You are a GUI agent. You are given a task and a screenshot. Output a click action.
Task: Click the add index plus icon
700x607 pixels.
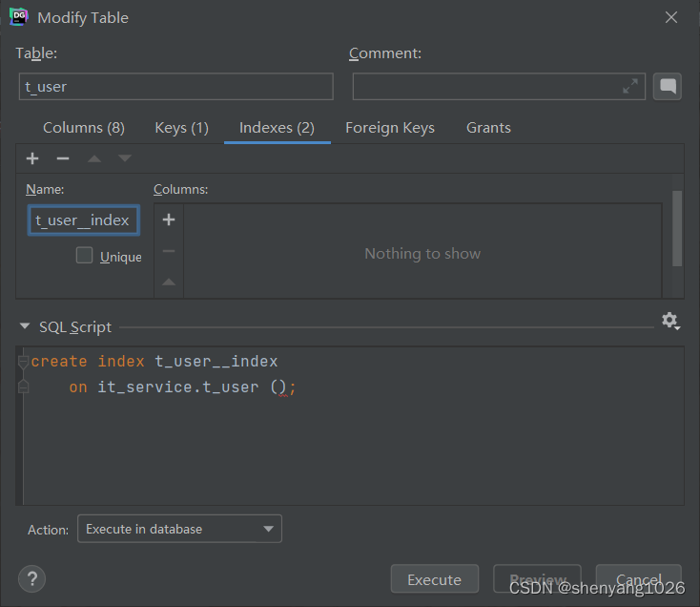pos(32,158)
